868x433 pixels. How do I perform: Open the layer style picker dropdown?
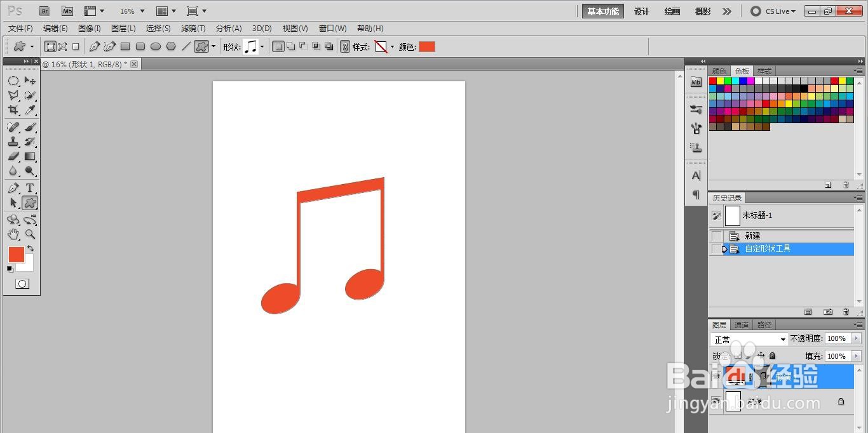392,46
